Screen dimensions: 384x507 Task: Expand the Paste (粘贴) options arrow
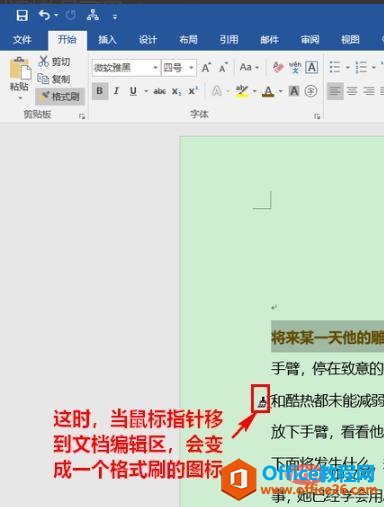pyautogui.click(x=20, y=98)
